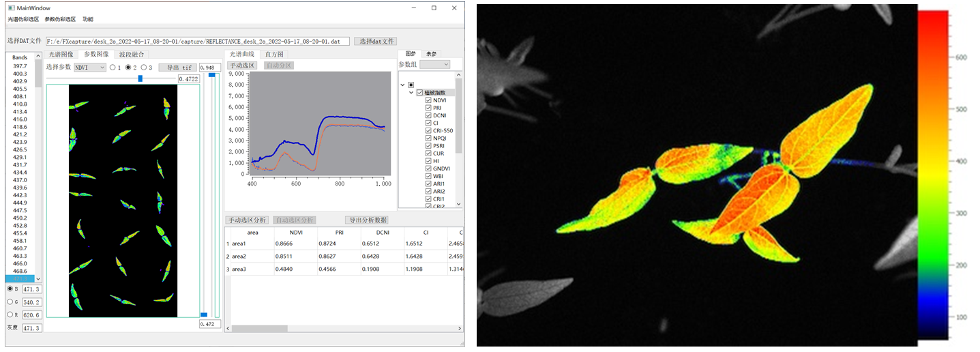Screen dimensions: 980x352
Task: Click the horizontal threshold slider handle
Action: pos(140,78)
